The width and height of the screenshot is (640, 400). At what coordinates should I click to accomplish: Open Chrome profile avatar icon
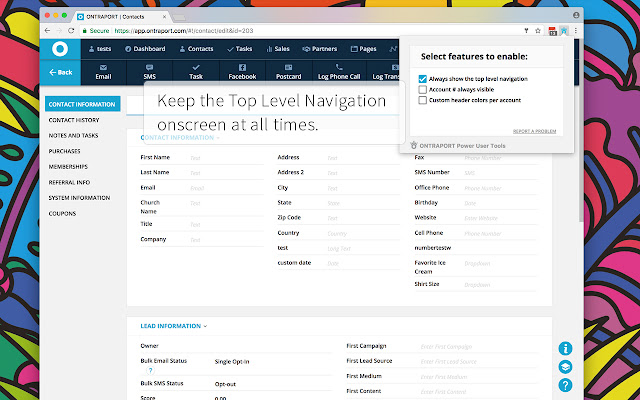(576, 15)
